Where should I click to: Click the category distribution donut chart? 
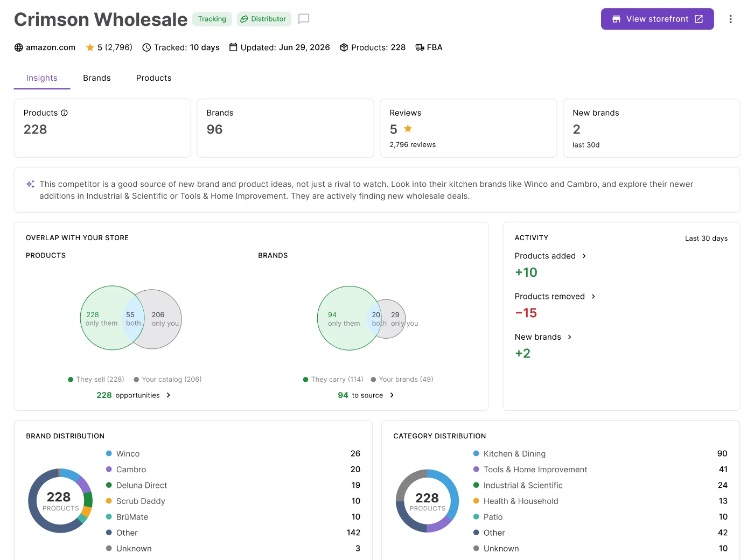(427, 501)
